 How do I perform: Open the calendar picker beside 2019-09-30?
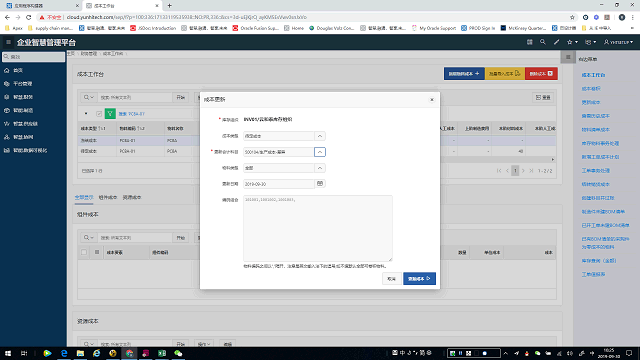(320, 184)
